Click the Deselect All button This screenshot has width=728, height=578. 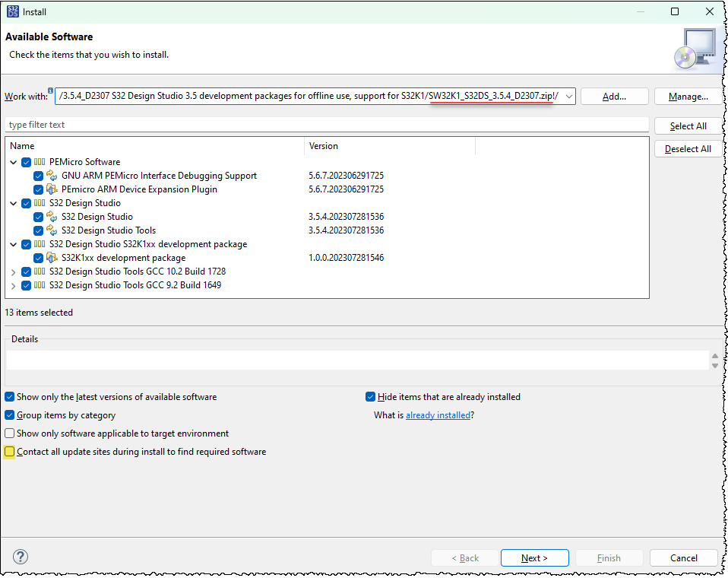click(x=688, y=149)
